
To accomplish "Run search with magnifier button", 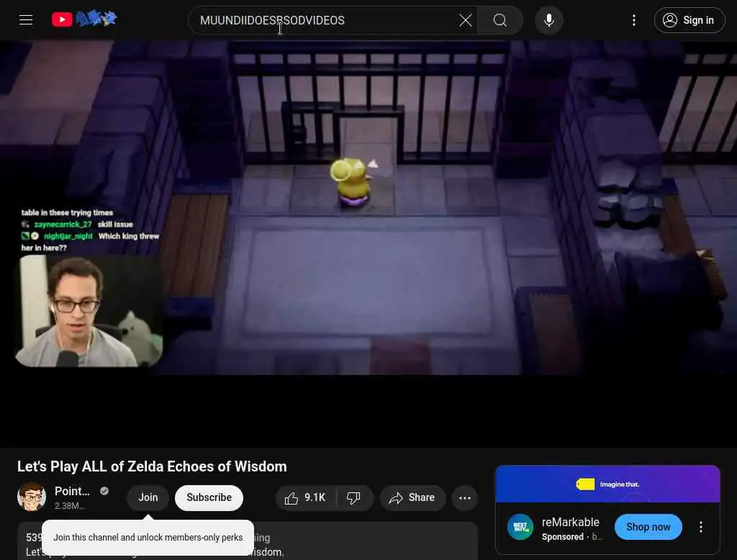I will click(x=500, y=20).
